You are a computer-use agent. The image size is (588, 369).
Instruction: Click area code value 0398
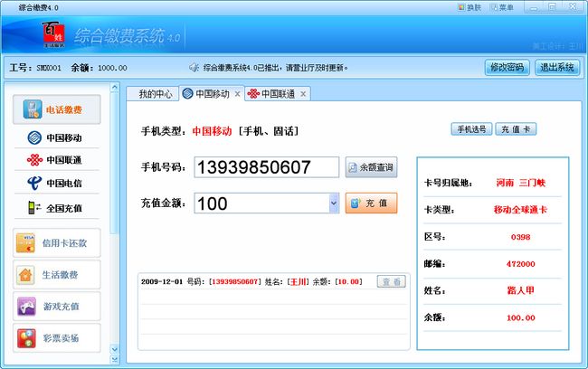click(x=520, y=237)
